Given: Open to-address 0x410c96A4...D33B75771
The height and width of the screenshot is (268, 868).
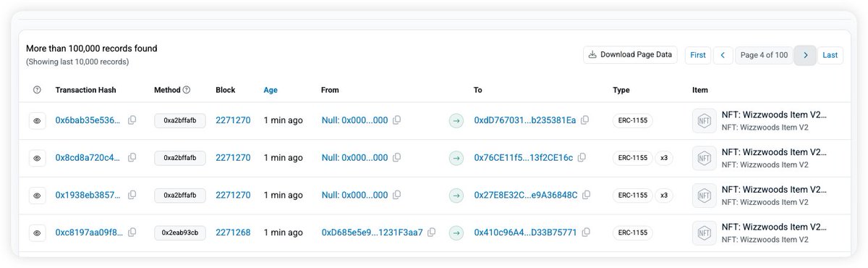Looking at the screenshot, I should click(x=525, y=233).
